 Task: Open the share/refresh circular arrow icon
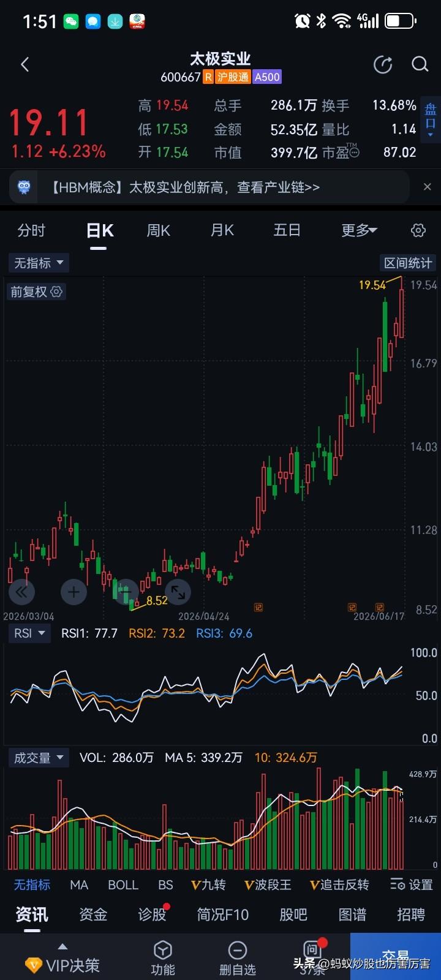(x=383, y=64)
